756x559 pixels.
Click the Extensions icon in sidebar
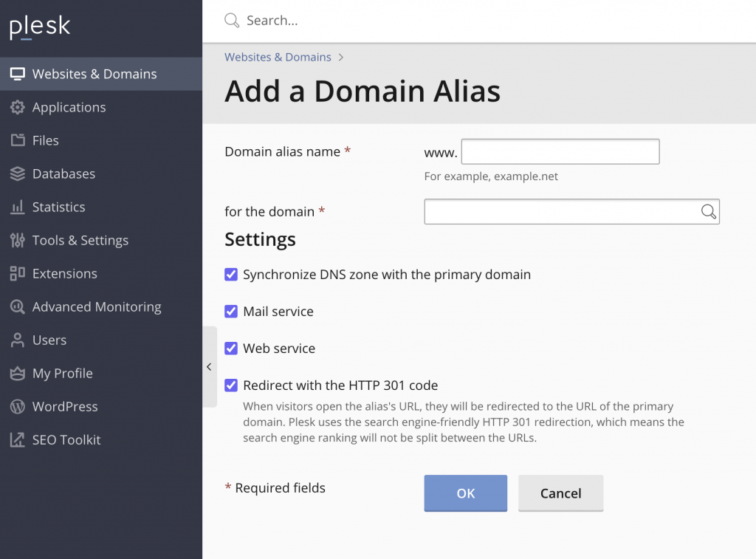click(x=17, y=274)
